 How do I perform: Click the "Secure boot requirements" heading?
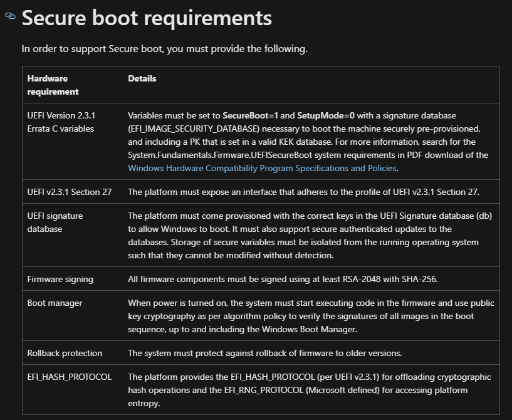(147, 18)
